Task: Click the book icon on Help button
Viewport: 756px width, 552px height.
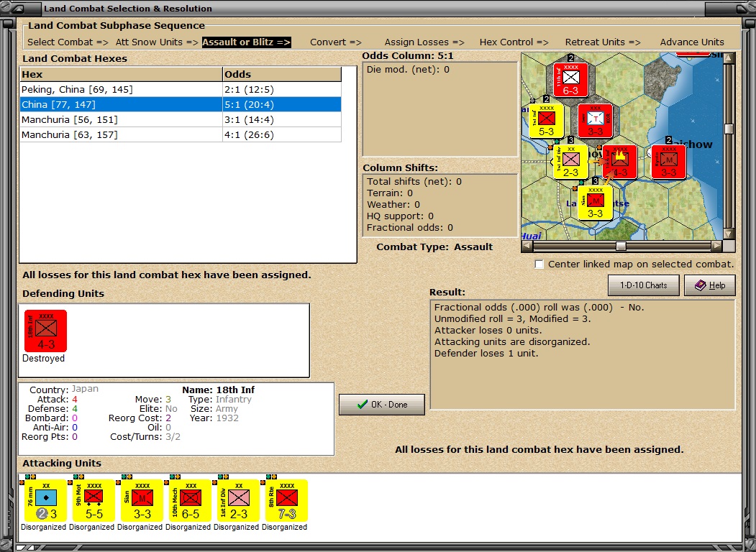Action: point(700,285)
